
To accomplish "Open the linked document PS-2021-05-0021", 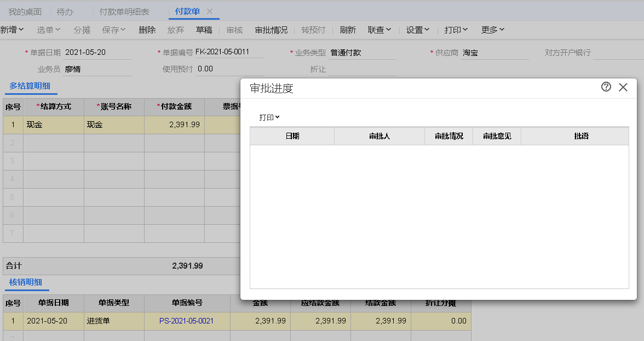I will (186, 321).
